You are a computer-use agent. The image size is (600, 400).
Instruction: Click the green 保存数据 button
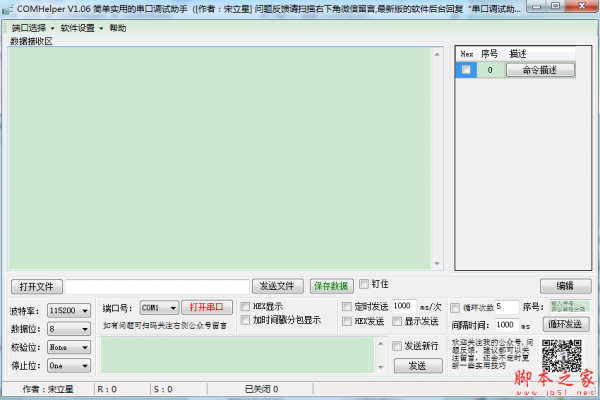tap(331, 286)
